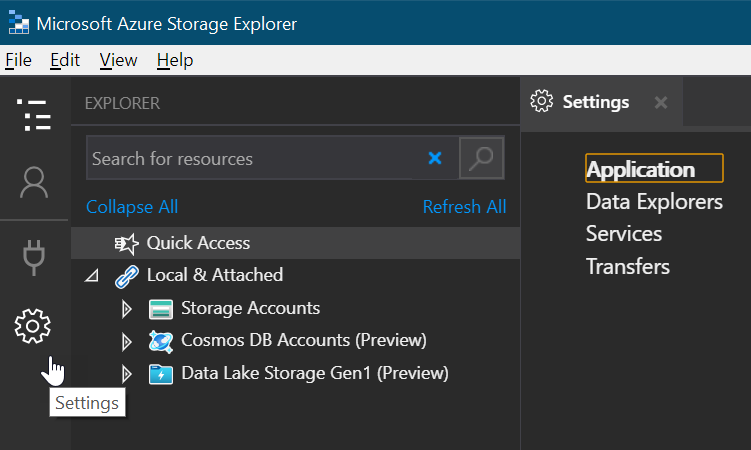Expand Data Lake Storage Gen1 node
This screenshot has width=751, height=450.
(127, 374)
